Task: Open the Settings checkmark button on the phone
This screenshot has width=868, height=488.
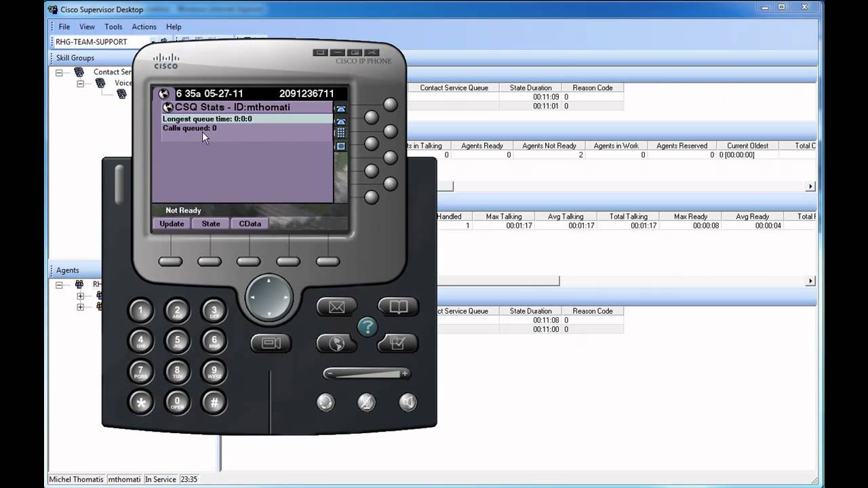Action: click(x=398, y=344)
